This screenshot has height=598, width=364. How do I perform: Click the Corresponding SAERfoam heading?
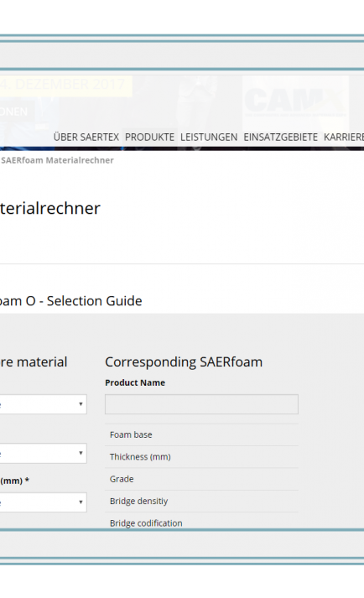[184, 362]
